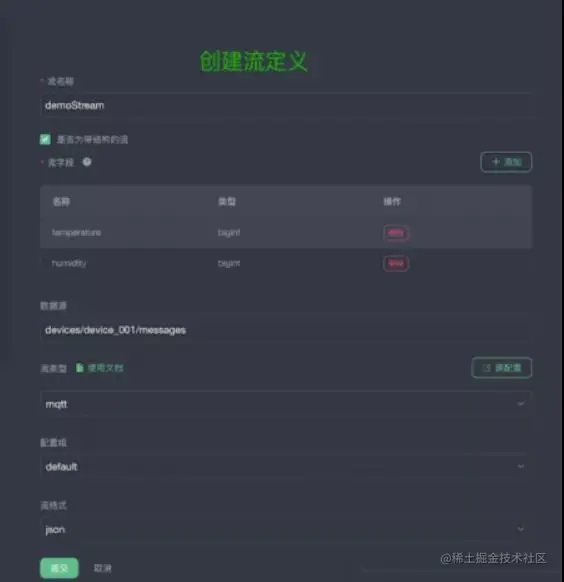This screenshot has width=564, height=582.
Task: Click the help icon next to stream fields
Action: click(x=87, y=162)
